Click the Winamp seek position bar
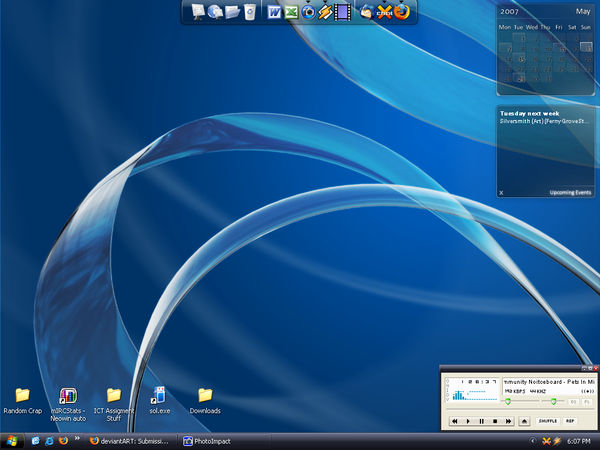Screen dimensions: 600x450 point(519,410)
